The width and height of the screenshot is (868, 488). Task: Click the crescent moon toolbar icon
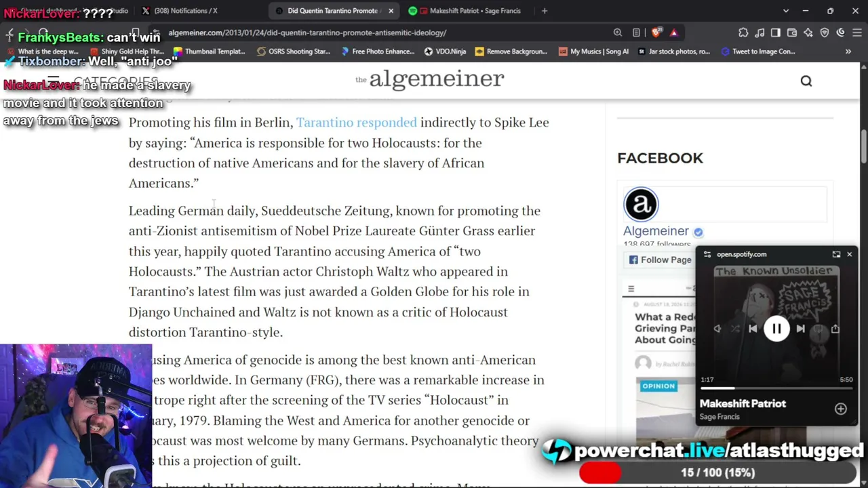pos(841,33)
